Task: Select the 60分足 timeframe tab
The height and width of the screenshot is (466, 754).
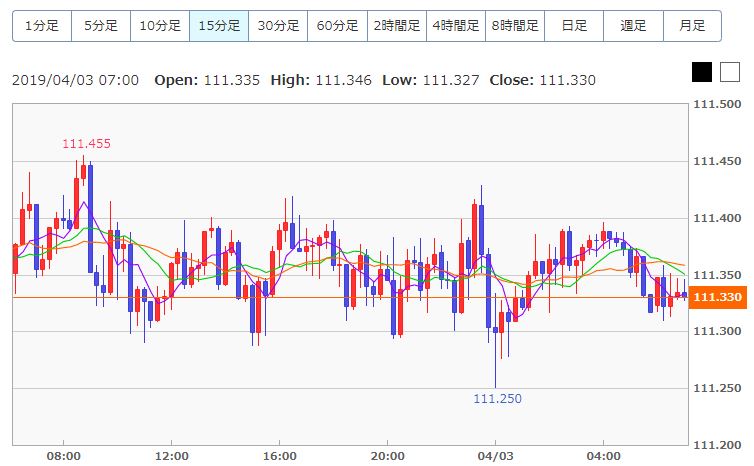Action: [x=337, y=26]
